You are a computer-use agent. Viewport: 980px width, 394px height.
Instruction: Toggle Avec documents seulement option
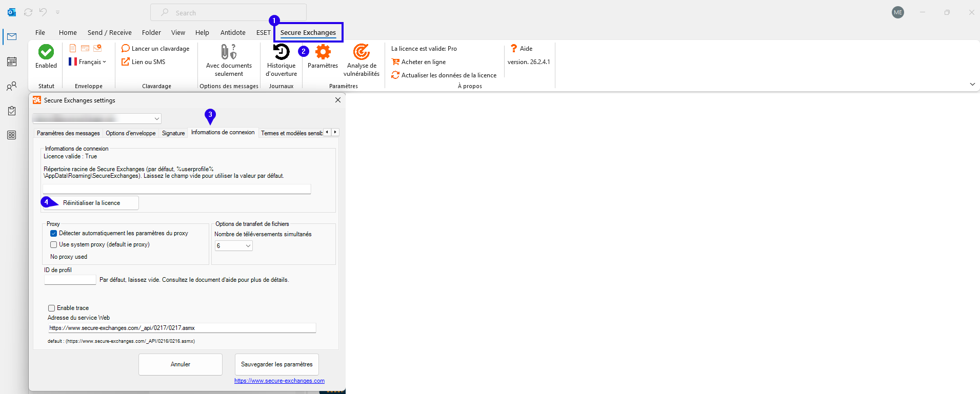pos(229,60)
